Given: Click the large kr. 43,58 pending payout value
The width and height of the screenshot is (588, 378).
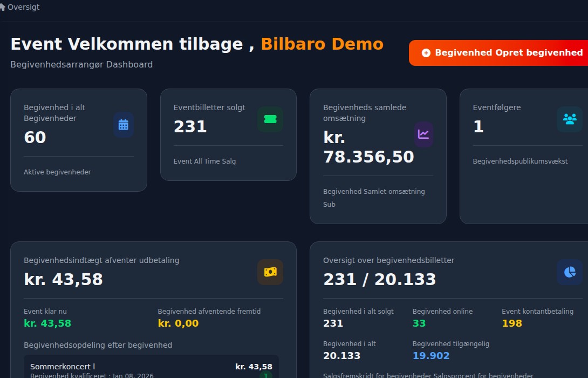Looking at the screenshot, I should point(63,279).
